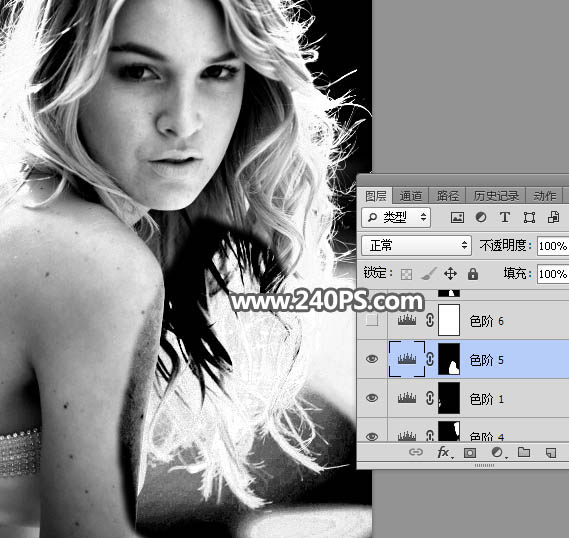Toggle mask link on 色阶 5
Viewport: 569px width, 538px height.
430,359
